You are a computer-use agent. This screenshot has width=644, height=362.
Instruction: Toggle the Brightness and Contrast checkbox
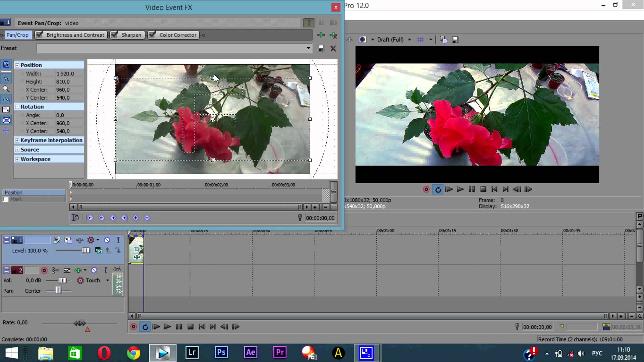[x=39, y=35]
